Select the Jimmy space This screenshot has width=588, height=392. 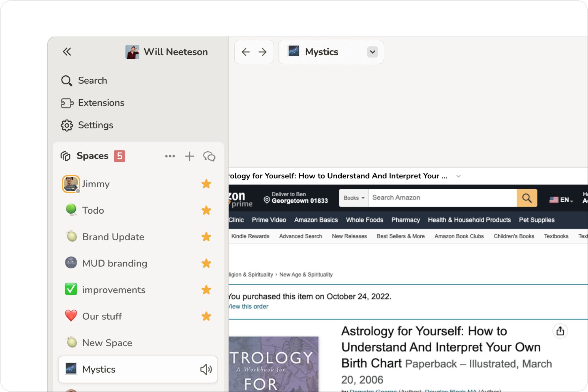click(138, 184)
